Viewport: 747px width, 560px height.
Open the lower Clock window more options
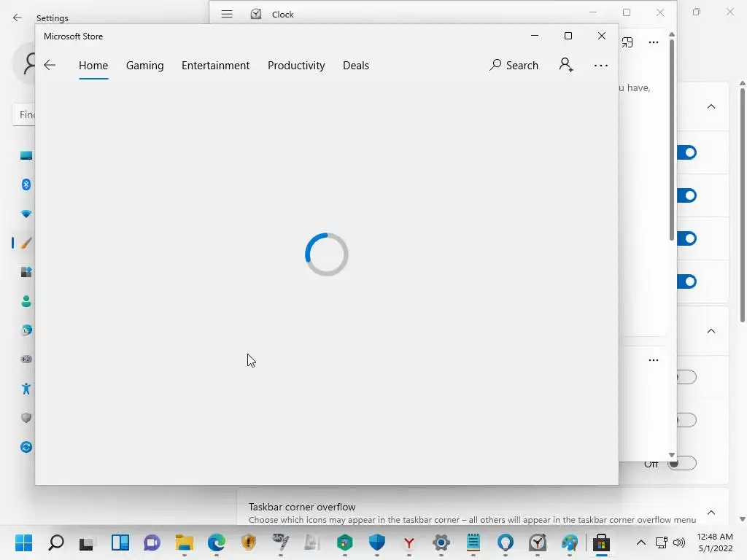tap(654, 360)
